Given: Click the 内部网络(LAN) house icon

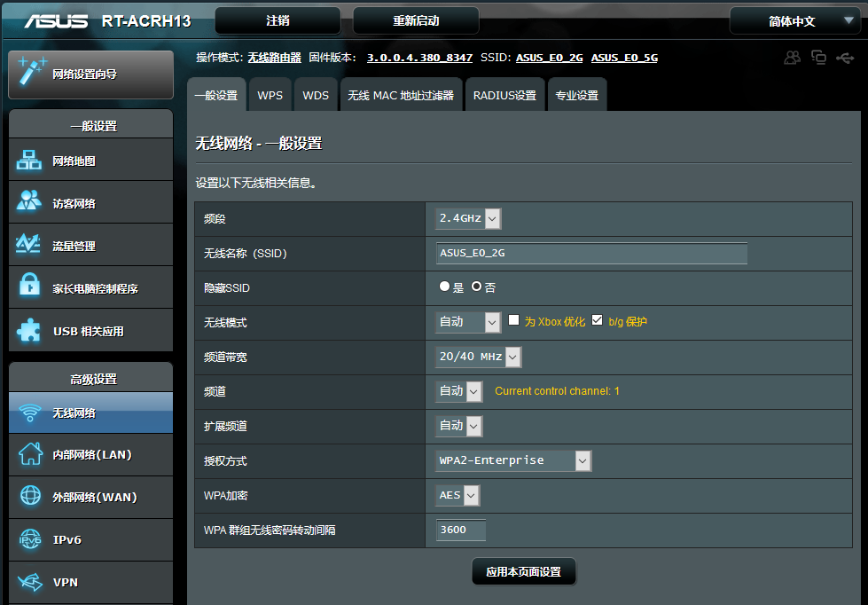Looking at the screenshot, I should (30, 454).
